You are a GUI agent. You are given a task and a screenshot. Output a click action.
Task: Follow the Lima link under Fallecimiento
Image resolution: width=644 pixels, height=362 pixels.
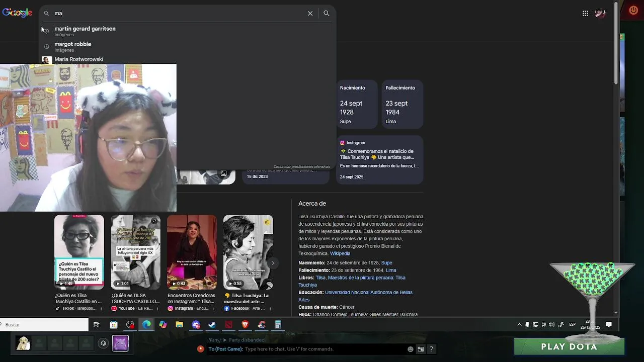click(391, 270)
